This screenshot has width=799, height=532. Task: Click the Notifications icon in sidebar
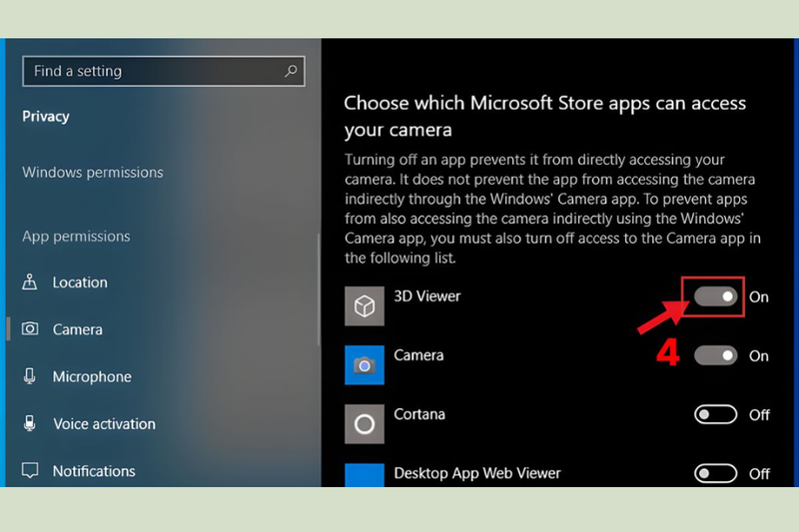point(30,470)
